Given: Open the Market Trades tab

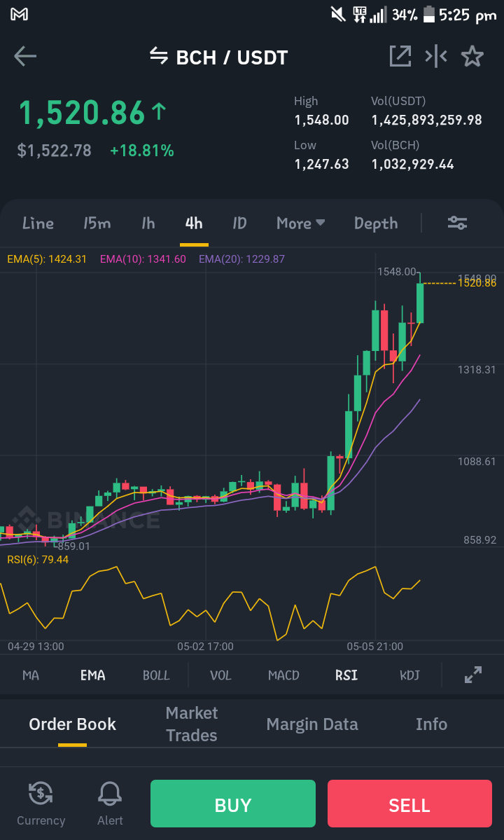Looking at the screenshot, I should pos(192,724).
